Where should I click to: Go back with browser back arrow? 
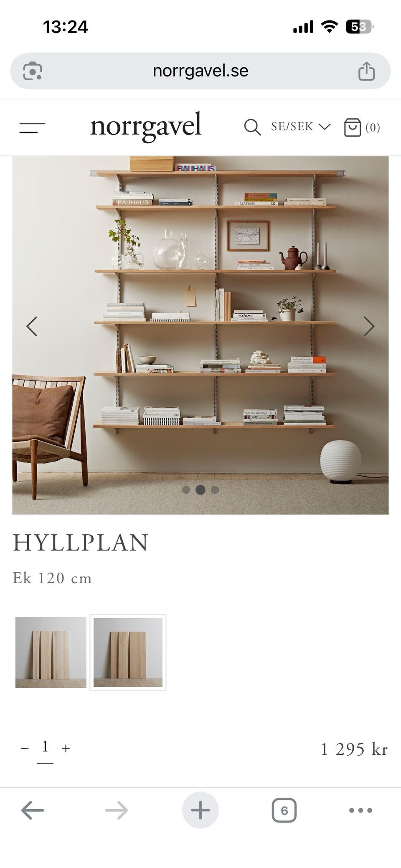33,811
